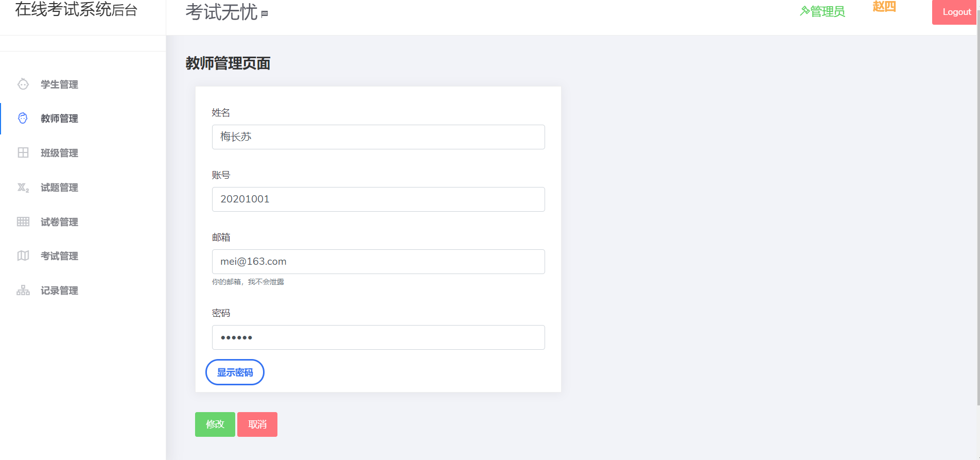The width and height of the screenshot is (980, 460).
Task: Toggle password visibility with 显示密码
Action: 235,372
